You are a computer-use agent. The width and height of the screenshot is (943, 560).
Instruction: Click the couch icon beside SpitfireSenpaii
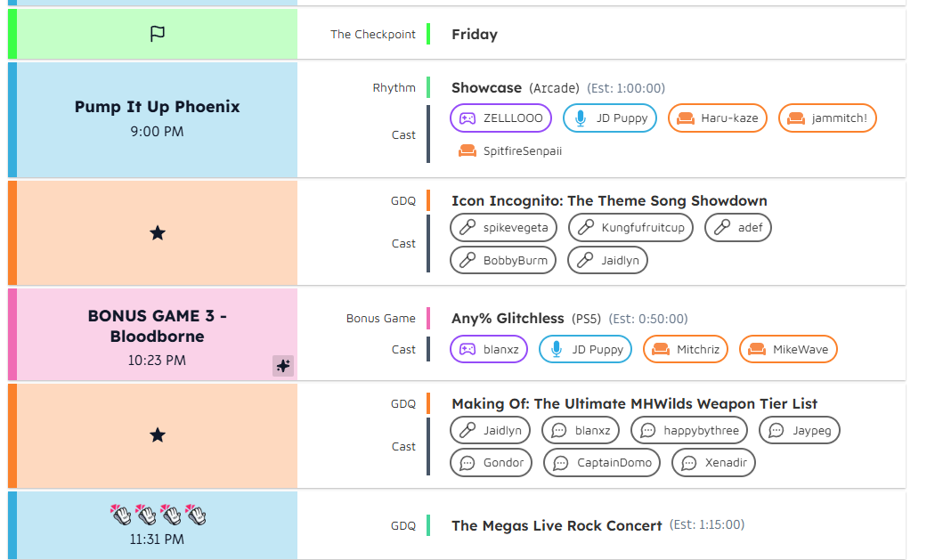(467, 150)
